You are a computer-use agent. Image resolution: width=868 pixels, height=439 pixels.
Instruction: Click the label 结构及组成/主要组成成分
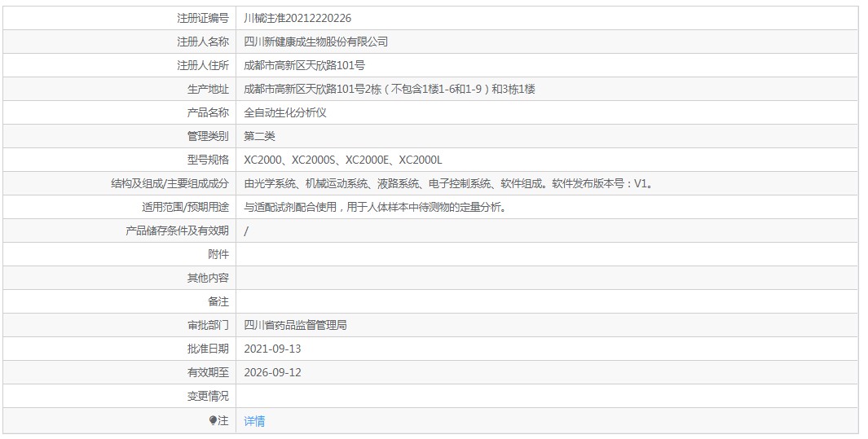170,184
